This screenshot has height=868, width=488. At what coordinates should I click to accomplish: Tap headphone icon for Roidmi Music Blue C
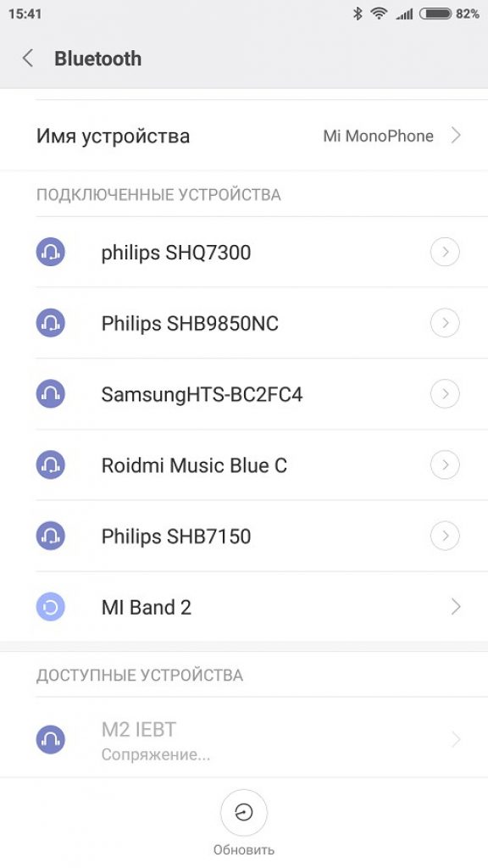pos(50,465)
